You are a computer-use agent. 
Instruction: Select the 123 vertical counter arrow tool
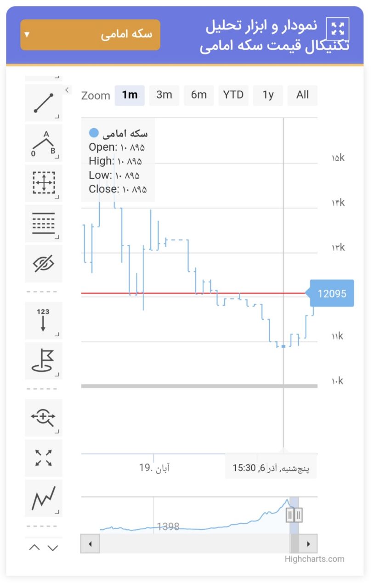coord(44,321)
